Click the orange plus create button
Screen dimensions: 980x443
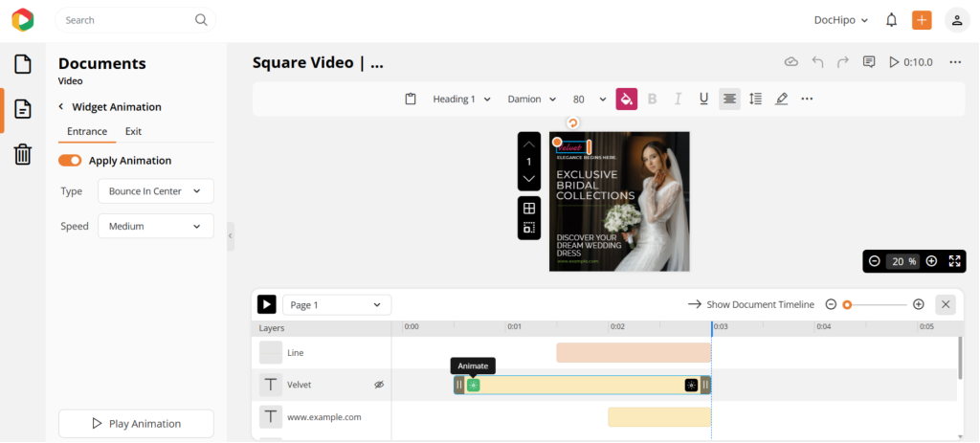point(922,20)
